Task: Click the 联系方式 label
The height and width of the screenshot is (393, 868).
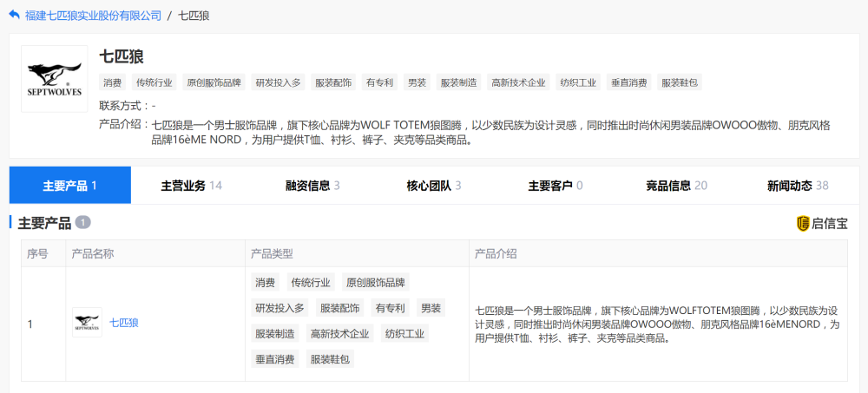Action: 124,106
